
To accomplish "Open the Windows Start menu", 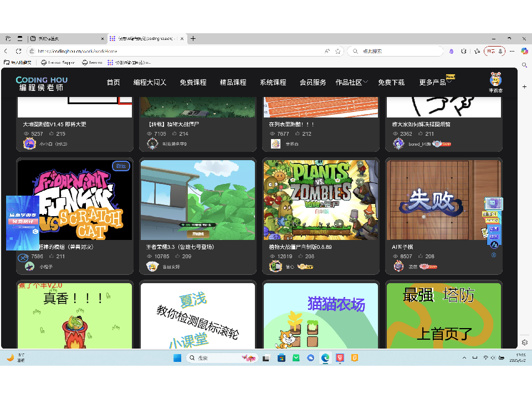I will (177, 358).
